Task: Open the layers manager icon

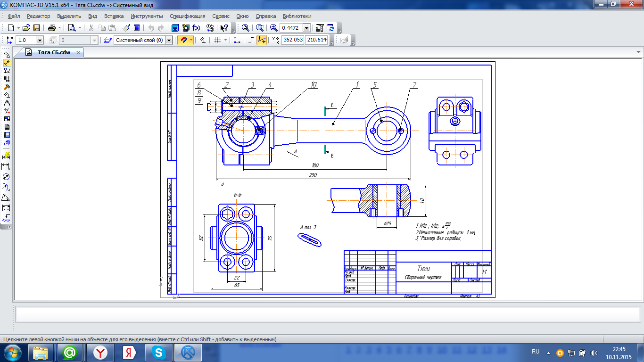Action: pos(107,40)
